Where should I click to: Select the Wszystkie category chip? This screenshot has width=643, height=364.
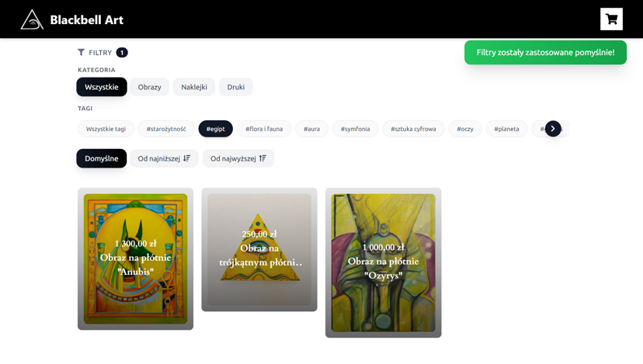[x=102, y=87]
